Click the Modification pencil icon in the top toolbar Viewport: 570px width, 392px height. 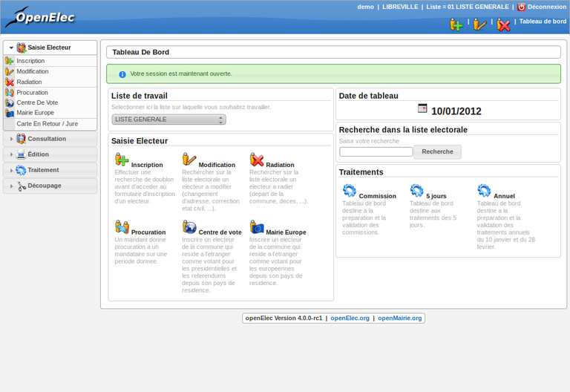coord(480,24)
